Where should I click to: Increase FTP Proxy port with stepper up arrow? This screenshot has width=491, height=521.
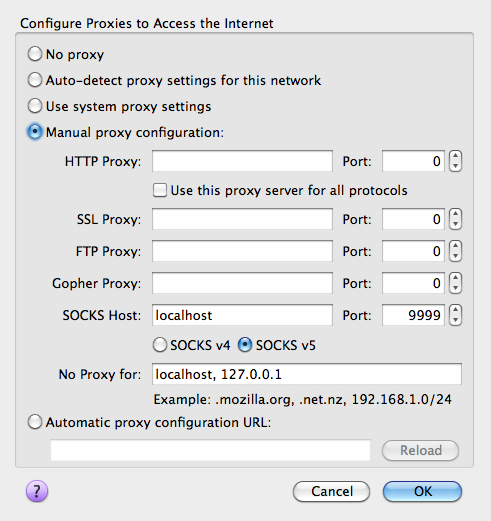pos(455,246)
